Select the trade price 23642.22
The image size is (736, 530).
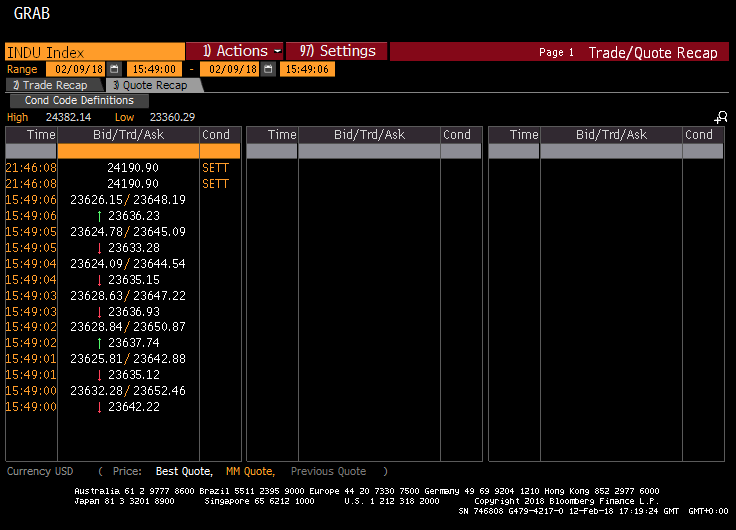(134, 406)
